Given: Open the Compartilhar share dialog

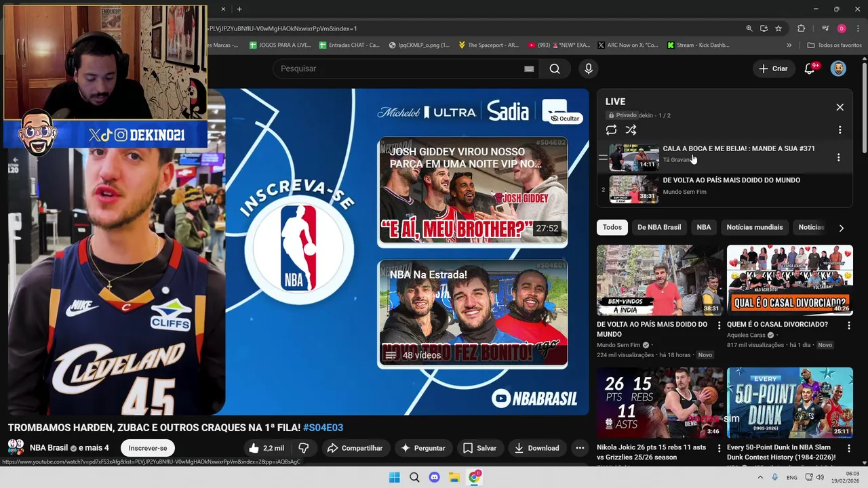Looking at the screenshot, I should point(355,448).
